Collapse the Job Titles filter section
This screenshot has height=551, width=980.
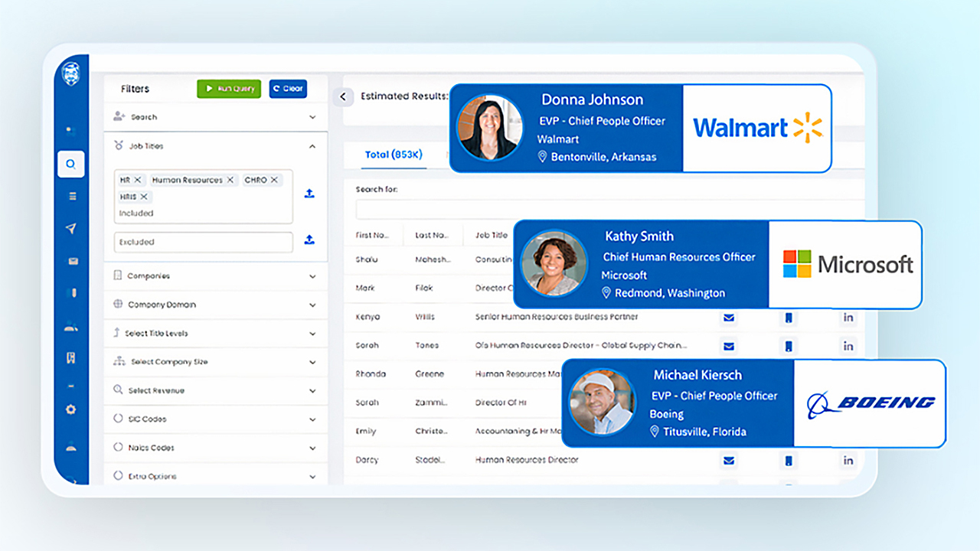click(312, 145)
